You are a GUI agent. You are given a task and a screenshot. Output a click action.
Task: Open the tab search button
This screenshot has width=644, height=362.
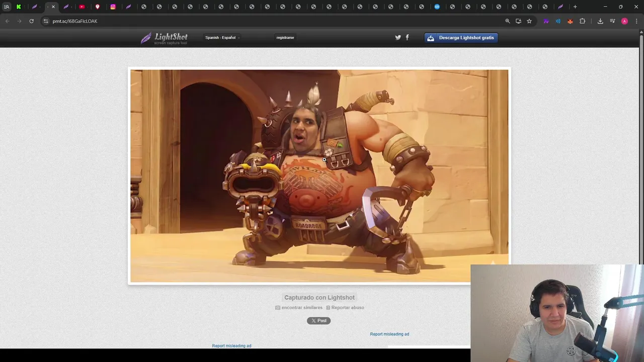coord(7,7)
